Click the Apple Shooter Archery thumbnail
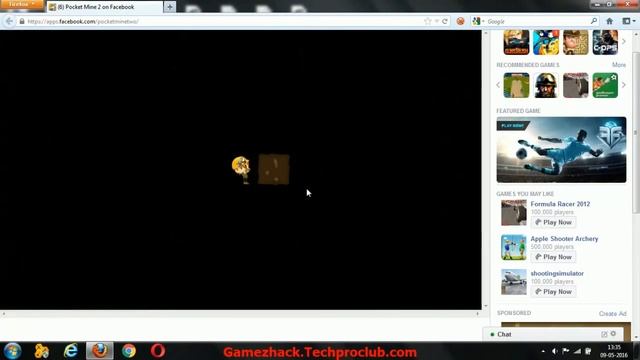This screenshot has width=640, height=360. coord(514,247)
